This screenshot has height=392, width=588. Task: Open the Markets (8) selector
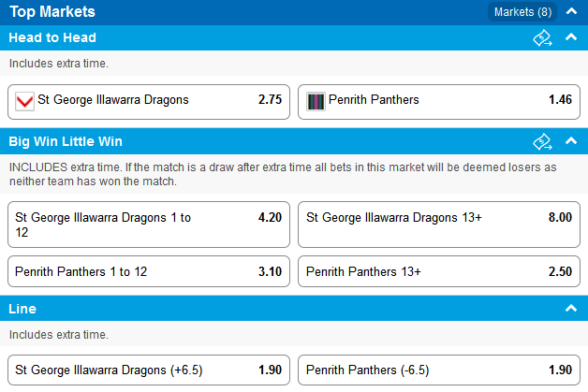(x=522, y=12)
